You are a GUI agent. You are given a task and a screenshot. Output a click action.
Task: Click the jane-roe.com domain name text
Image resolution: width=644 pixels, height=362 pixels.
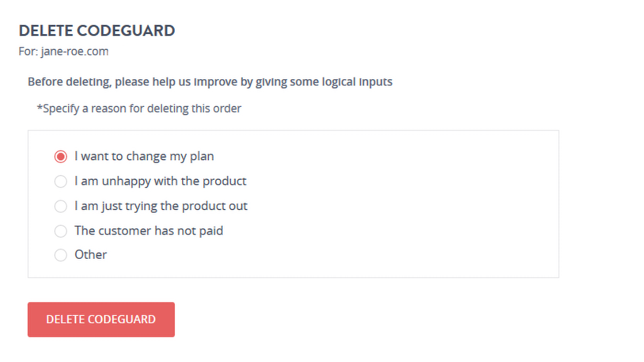[74, 51]
